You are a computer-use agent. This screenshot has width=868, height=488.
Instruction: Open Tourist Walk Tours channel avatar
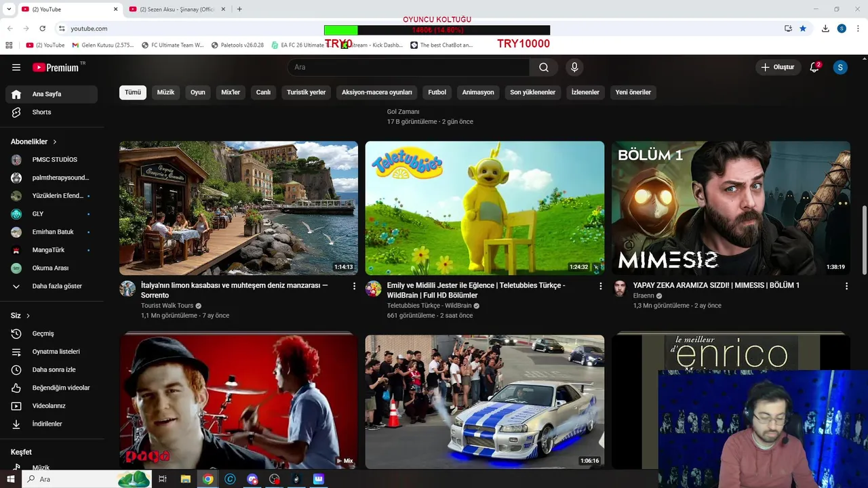click(x=127, y=289)
